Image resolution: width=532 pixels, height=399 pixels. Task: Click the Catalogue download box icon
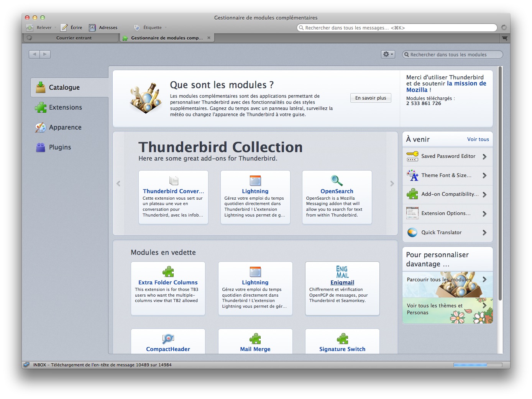[x=41, y=87]
